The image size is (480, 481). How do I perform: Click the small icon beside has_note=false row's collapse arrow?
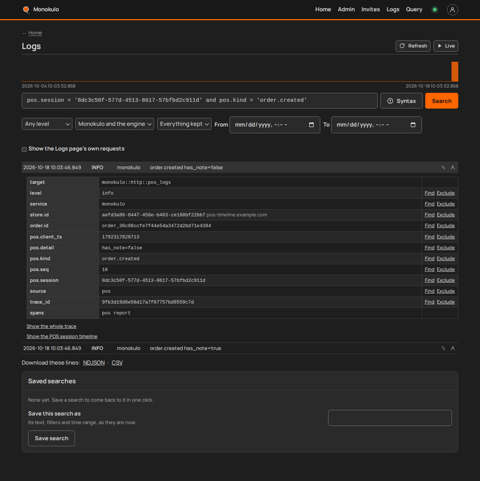point(443,168)
